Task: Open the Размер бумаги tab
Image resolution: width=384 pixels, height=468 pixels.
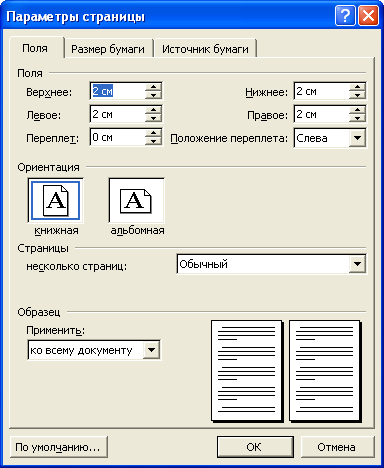Action: point(108,49)
